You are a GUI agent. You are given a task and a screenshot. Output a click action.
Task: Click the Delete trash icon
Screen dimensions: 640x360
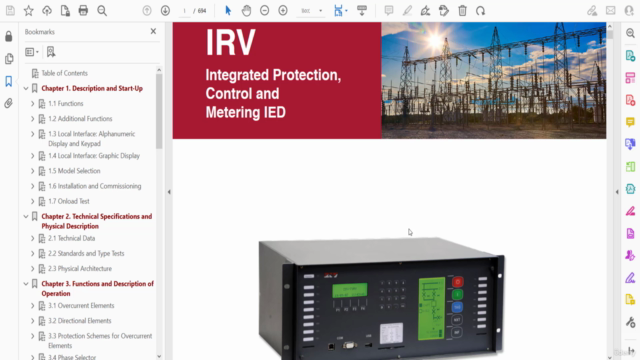462,11
